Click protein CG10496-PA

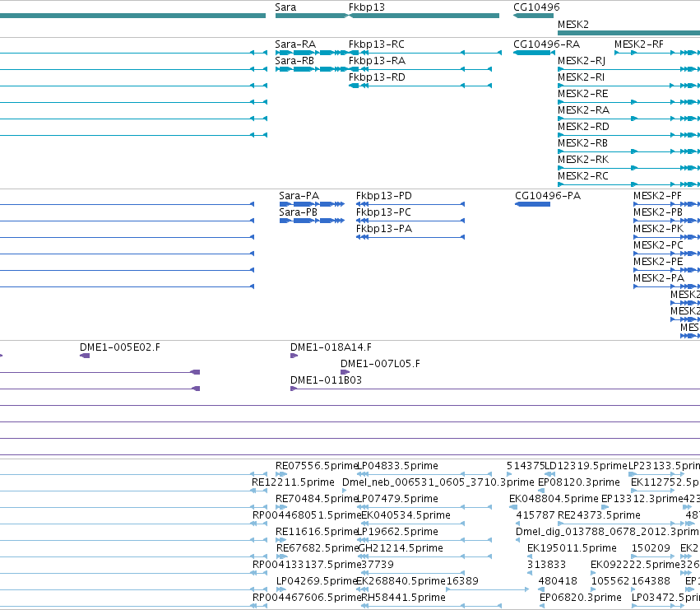pos(532,204)
